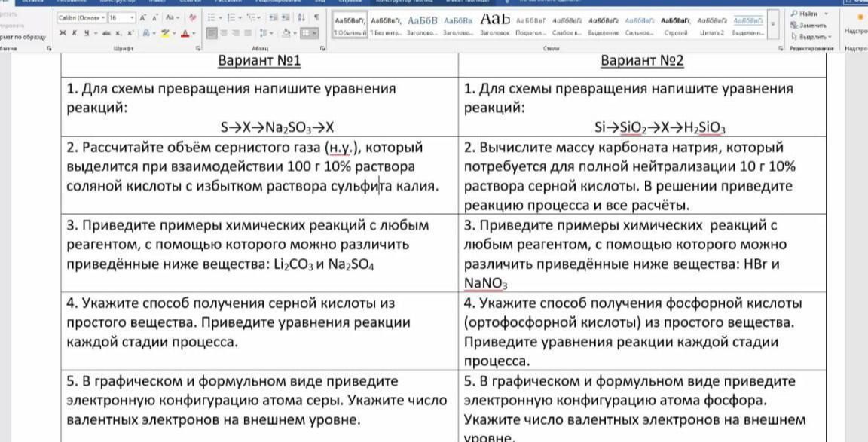Apply yellow text highlight color
The height and width of the screenshot is (442, 868).
tap(165, 33)
